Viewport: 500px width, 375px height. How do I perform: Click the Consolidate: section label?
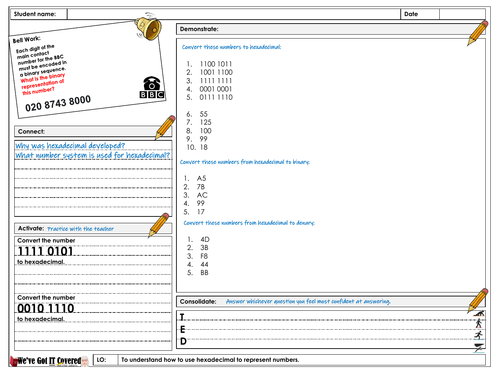point(198,302)
